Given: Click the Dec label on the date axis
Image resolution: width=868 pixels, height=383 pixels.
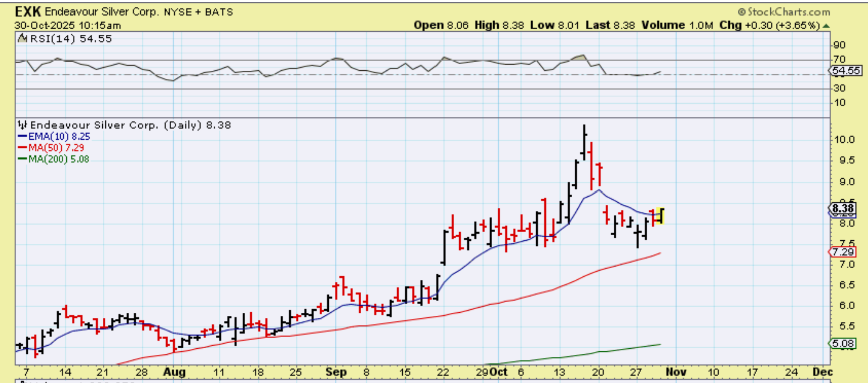Looking at the screenshot, I should pyautogui.click(x=822, y=372).
